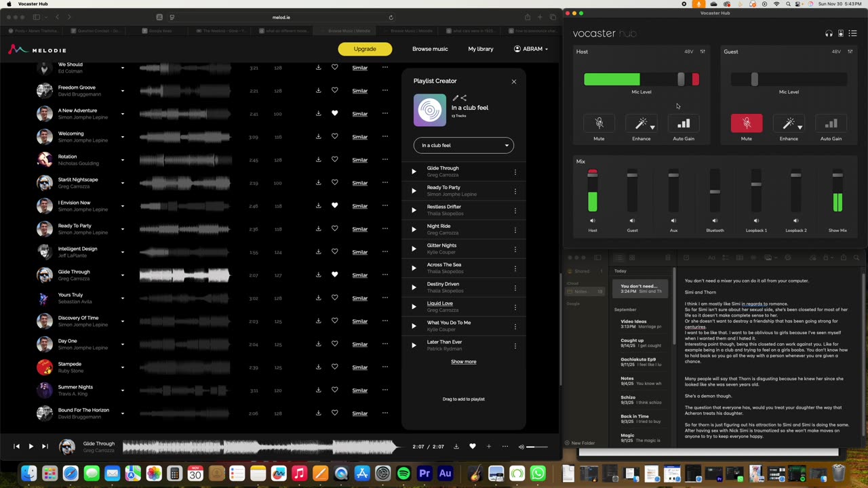Close the Playlist Creator panel
Screen dimensions: 868x488
pyautogui.click(x=514, y=81)
